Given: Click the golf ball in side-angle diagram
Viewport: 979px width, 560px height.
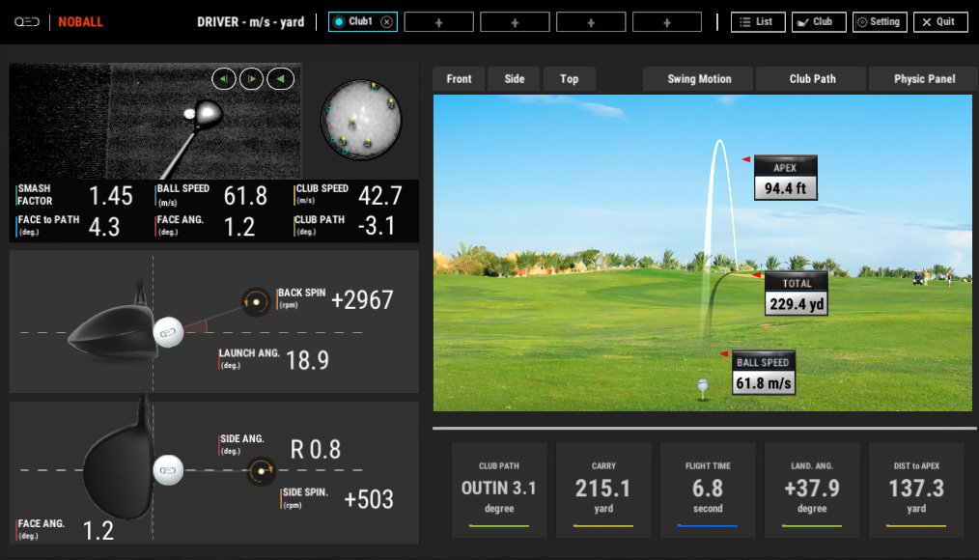Looking at the screenshot, I should click(x=168, y=470).
